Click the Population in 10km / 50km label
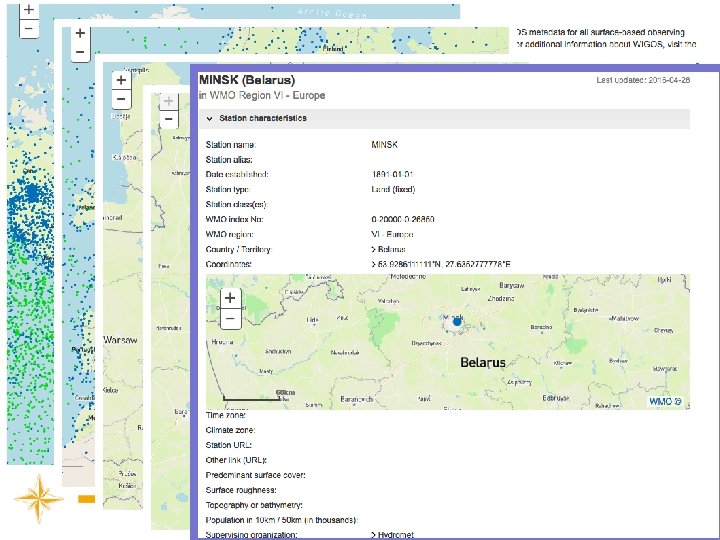 (x=281, y=520)
